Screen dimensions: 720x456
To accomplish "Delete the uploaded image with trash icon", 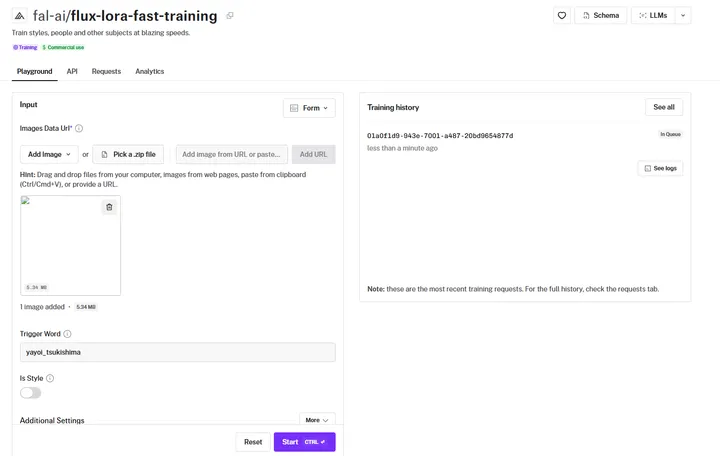I will [109, 207].
